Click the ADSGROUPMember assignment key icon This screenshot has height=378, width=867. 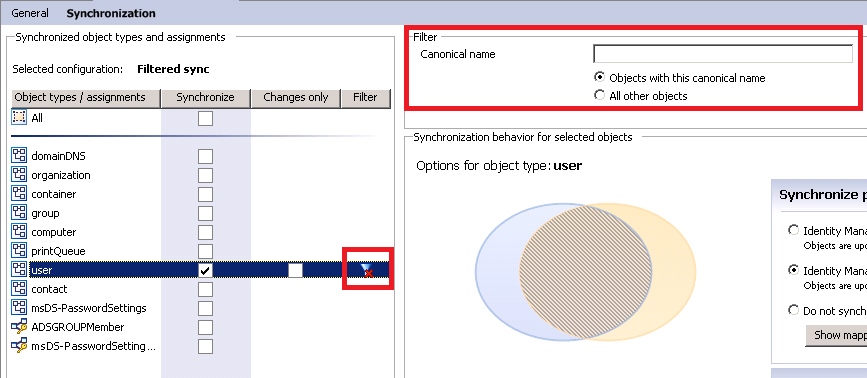point(19,327)
